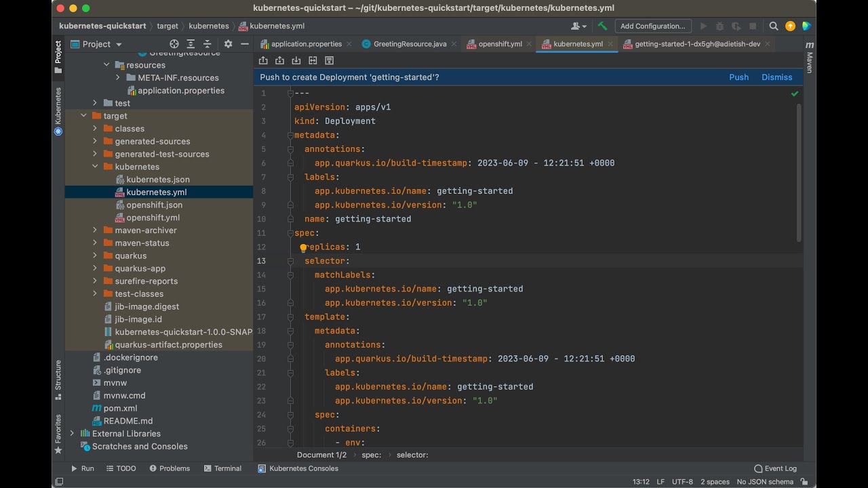The width and height of the screenshot is (868, 488).
Task: Select openshift.json in project tree
Action: coord(154,205)
